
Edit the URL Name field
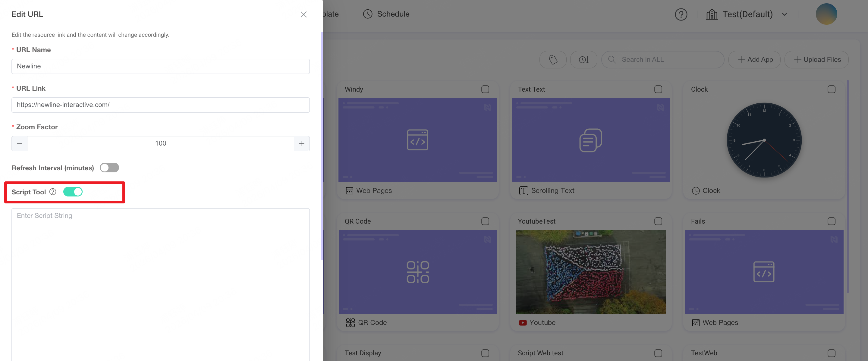[160, 66]
